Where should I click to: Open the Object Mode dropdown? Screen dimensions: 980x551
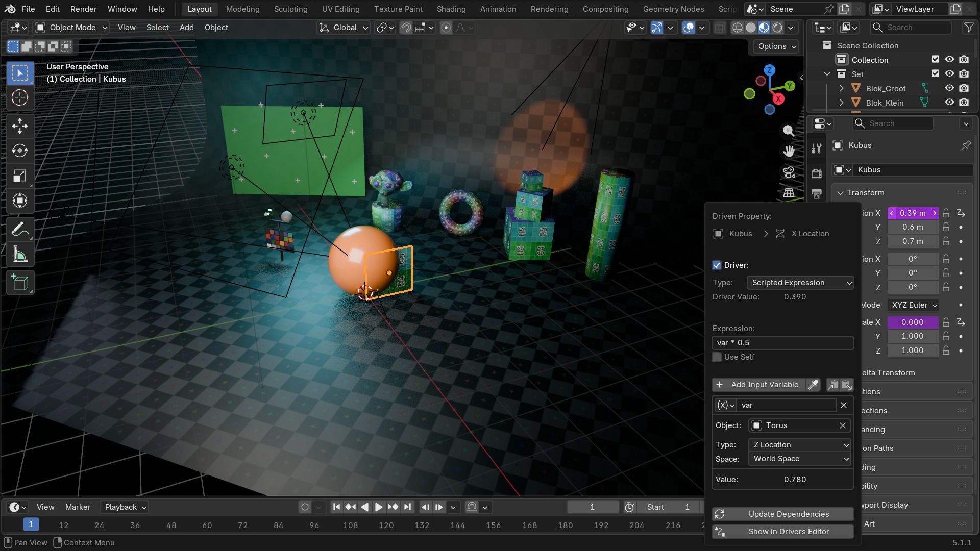click(71, 28)
